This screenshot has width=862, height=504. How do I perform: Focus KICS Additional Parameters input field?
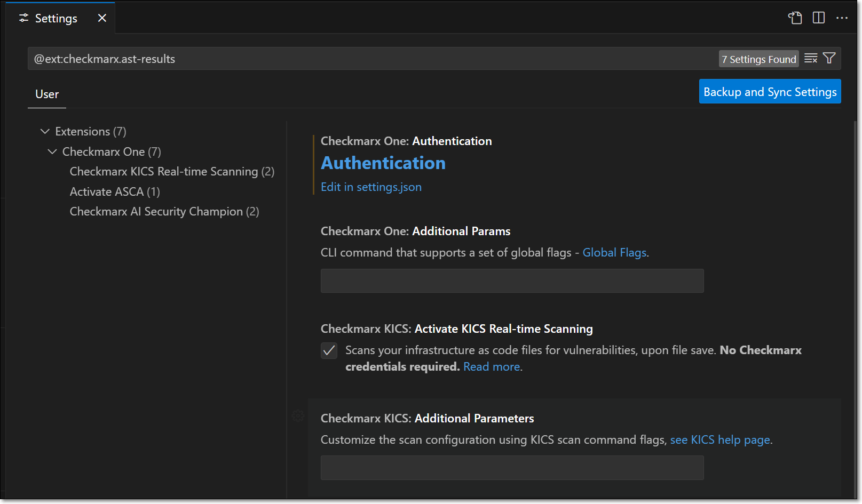(x=512, y=468)
